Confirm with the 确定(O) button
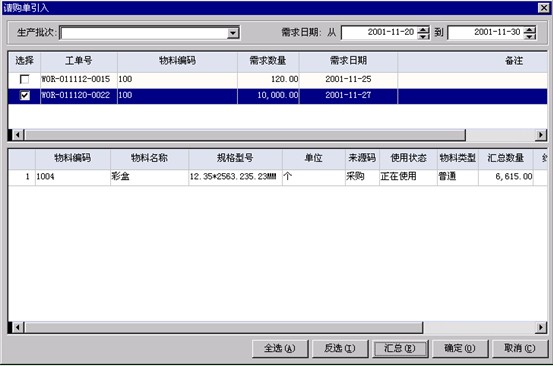 point(460,349)
